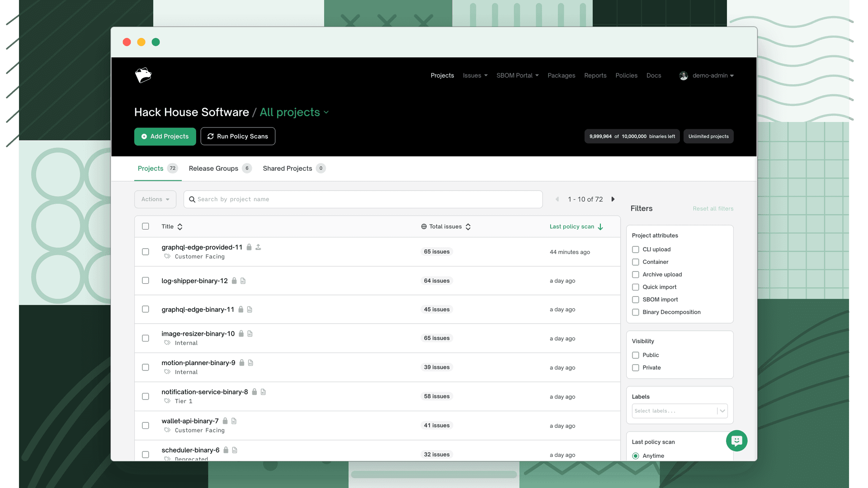
Task: Click binary file icon beside scheduler-binary-6
Action: coord(235,450)
